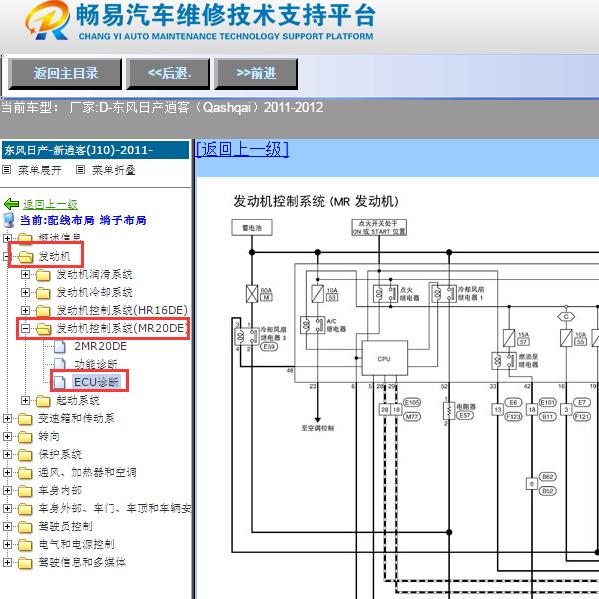Expand the 电气和电源控制 node
Image resolution: width=599 pixels, height=599 pixels.
click(x=7, y=544)
